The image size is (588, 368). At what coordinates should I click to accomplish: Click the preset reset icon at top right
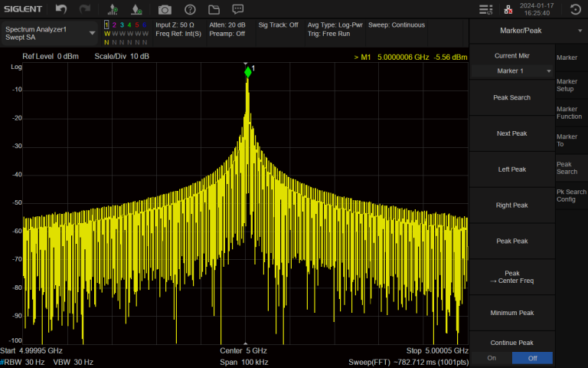pyautogui.click(x=577, y=9)
